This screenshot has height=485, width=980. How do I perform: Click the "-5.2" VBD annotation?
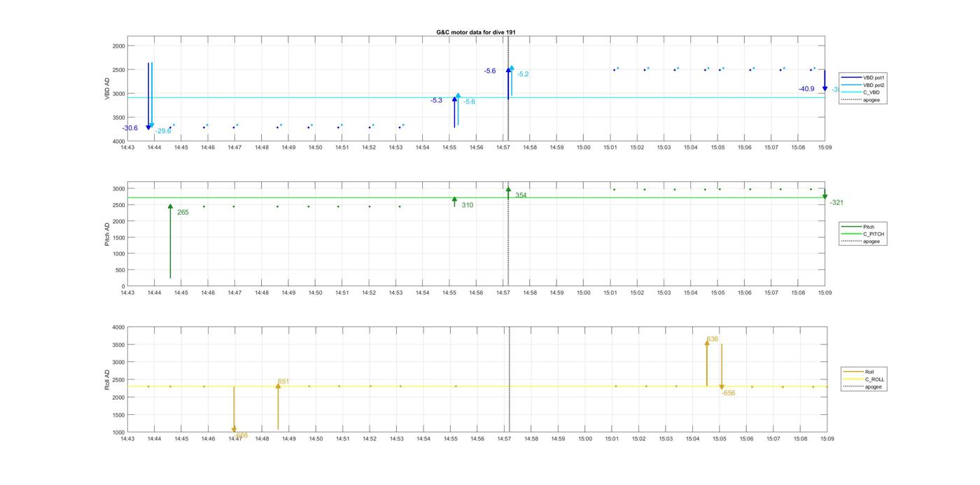point(523,74)
